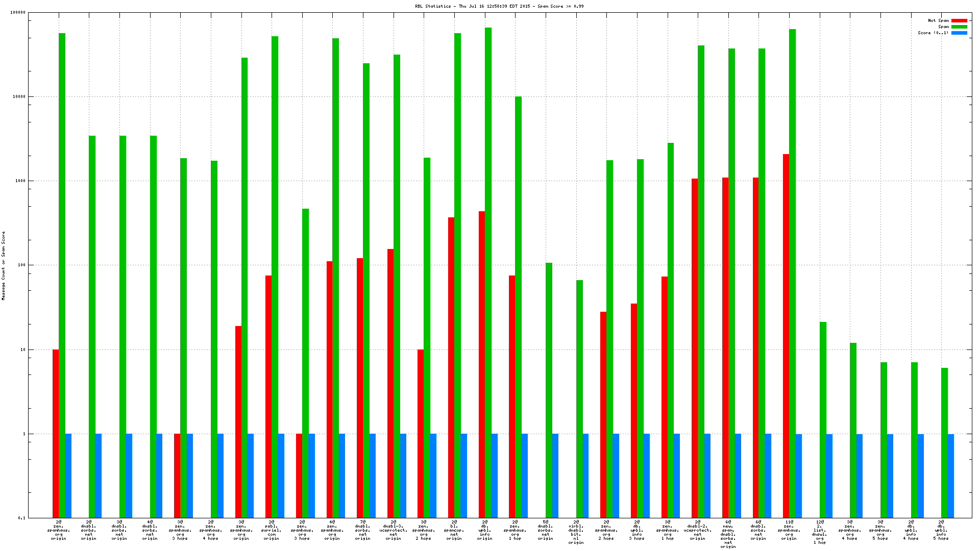Click the blue score bar for virbl.dnsbl.bit.nl
Viewport: 980px width, 551px height.
pos(585,475)
